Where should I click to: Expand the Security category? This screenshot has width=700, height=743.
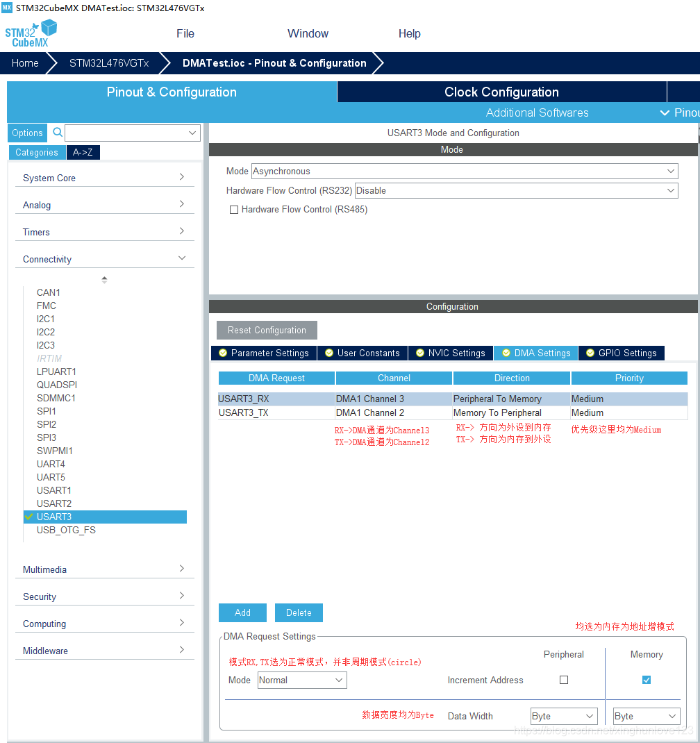point(104,596)
